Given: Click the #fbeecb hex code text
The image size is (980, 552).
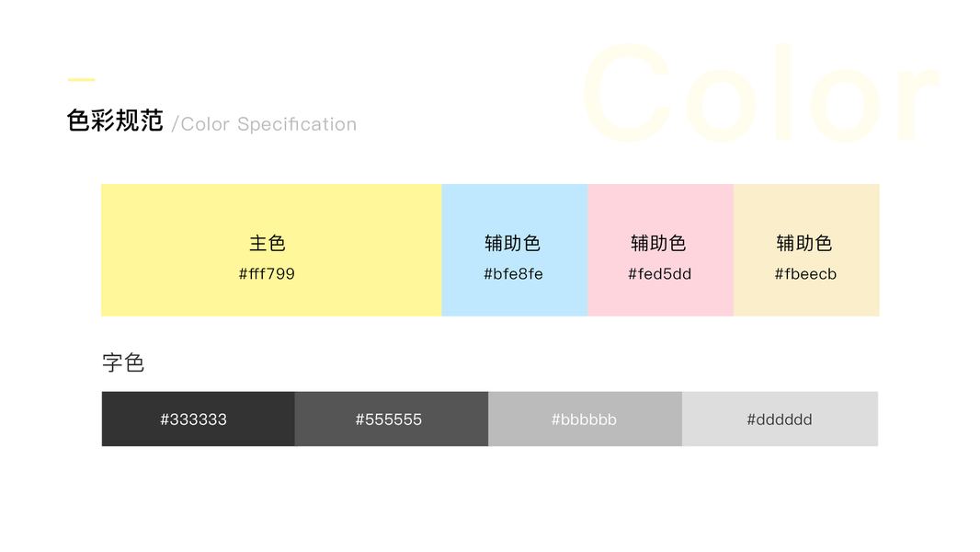Looking at the screenshot, I should (x=805, y=274).
